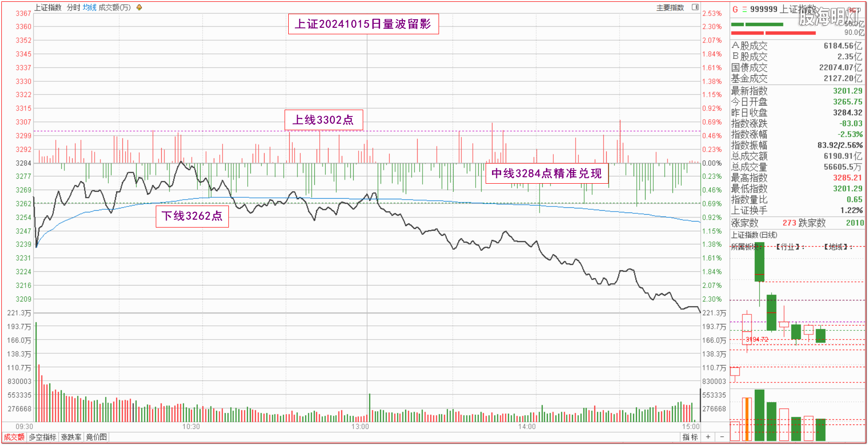Click the 所属板块 label in daily chart
868x445 pixels.
(x=745, y=247)
